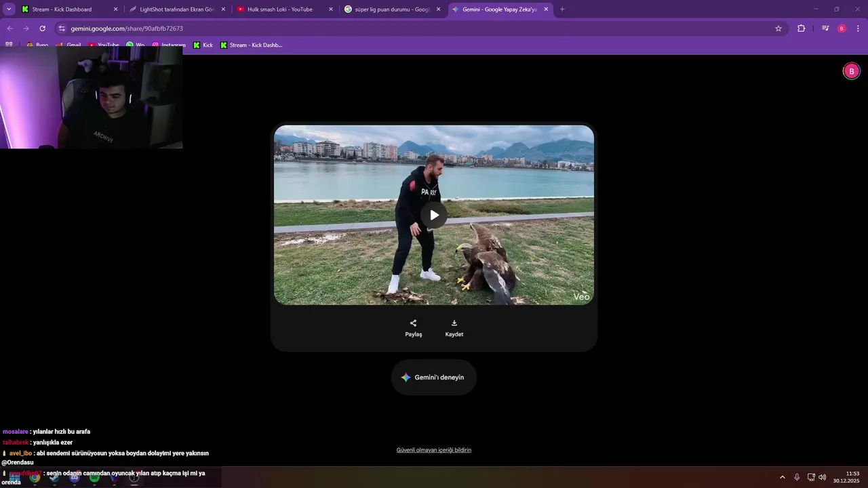The image size is (868, 488).
Task: Switch to the LightShot tab
Action: [176, 9]
